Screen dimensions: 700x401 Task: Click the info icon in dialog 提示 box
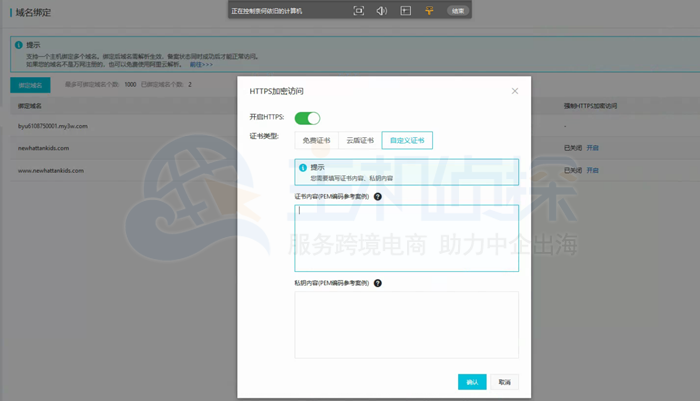pyautogui.click(x=303, y=167)
